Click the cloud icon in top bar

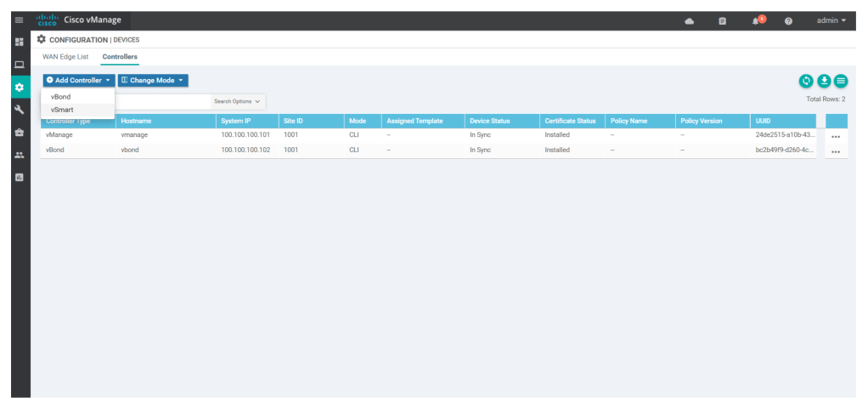click(x=689, y=20)
